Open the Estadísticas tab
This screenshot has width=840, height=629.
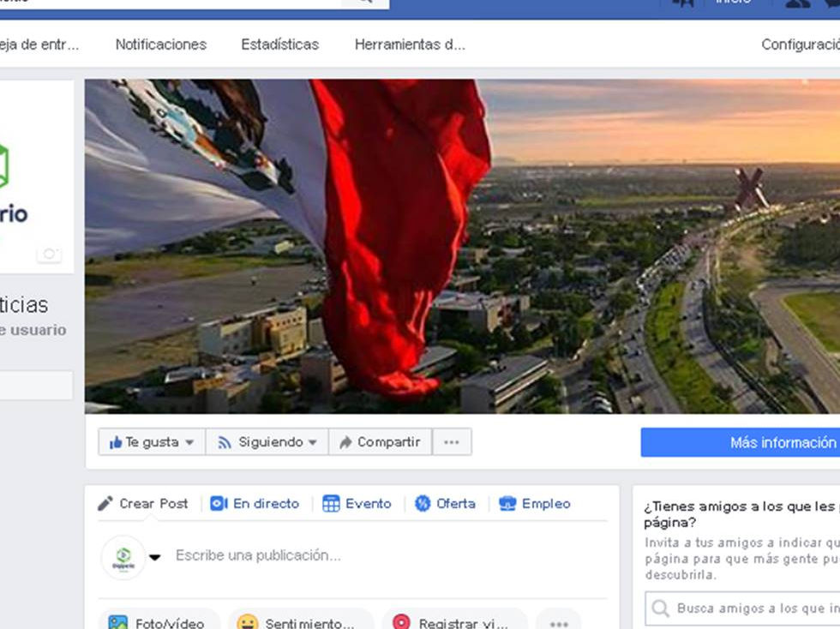click(279, 45)
